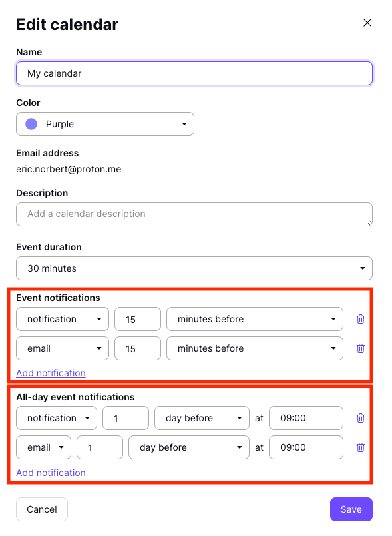Viewport: 392px width, 536px height.
Task: Add a new event notification
Action: 51,372
